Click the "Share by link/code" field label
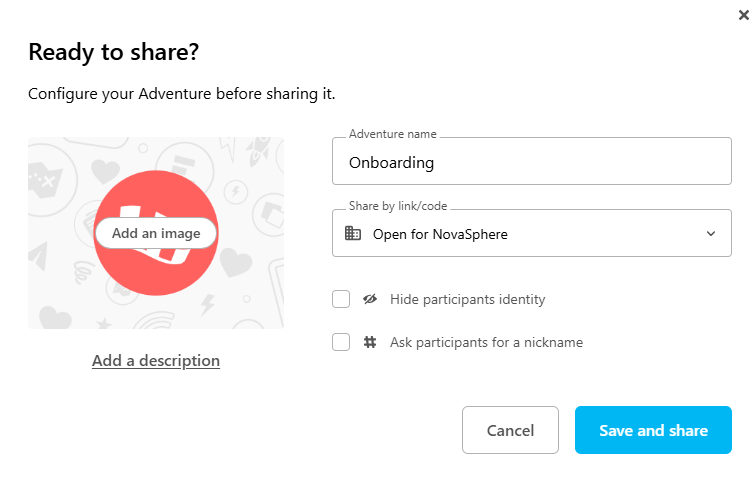 398,206
